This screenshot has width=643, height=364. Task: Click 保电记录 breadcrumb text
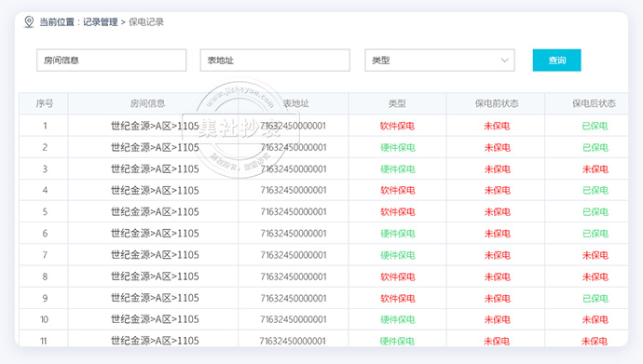point(146,22)
